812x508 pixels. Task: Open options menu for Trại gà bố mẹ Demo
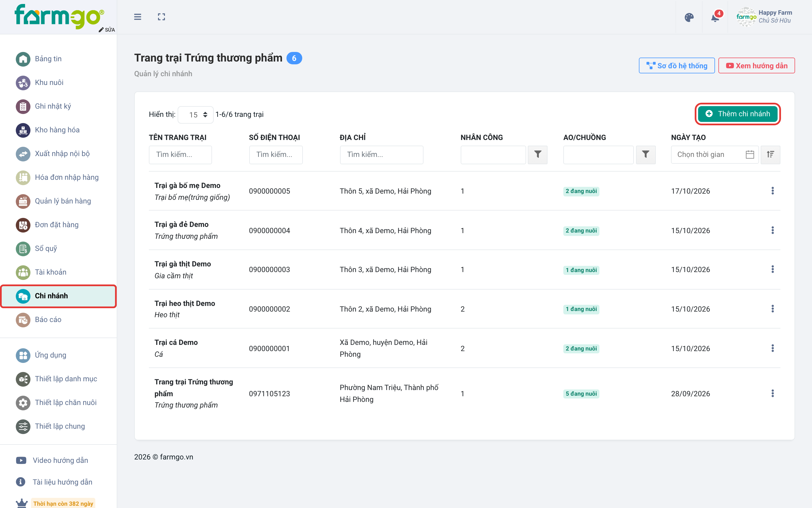[x=773, y=191]
